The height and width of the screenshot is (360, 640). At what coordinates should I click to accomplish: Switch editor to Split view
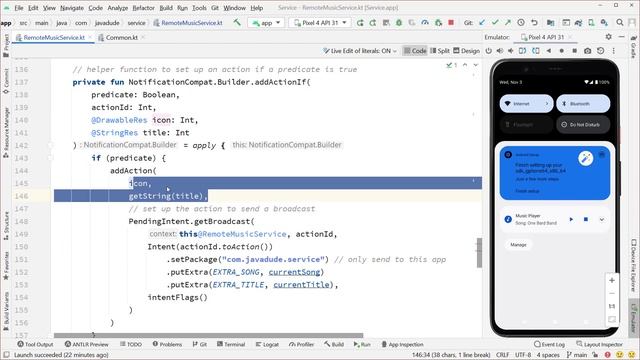click(x=440, y=51)
